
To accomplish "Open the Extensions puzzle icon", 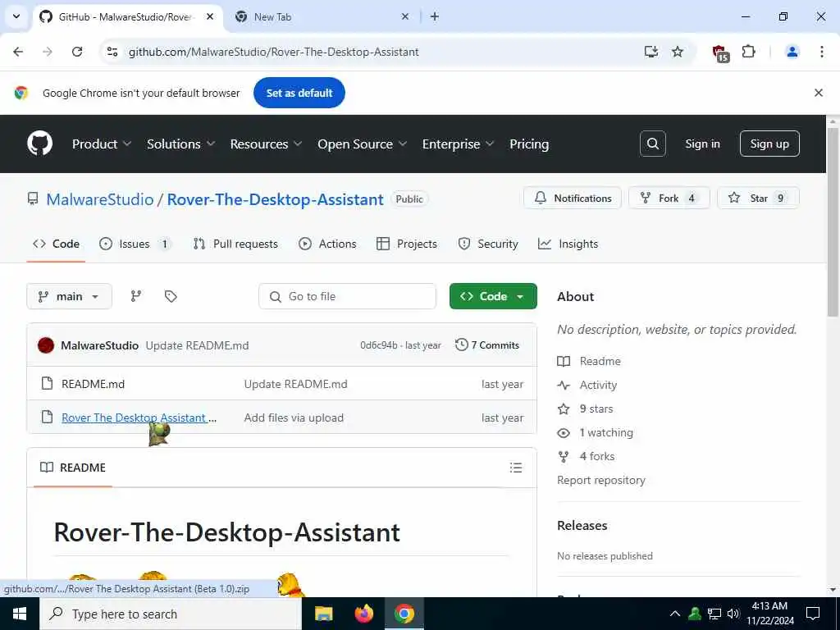I will tap(748, 52).
